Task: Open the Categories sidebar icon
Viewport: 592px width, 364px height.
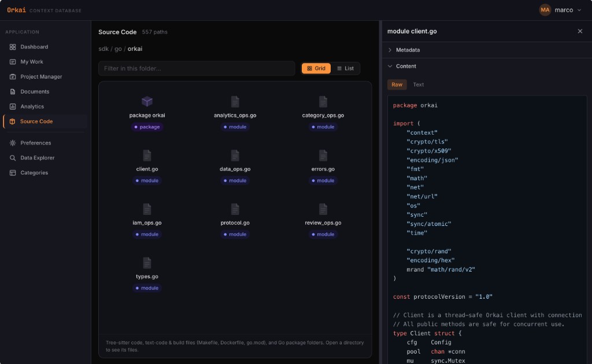Action: coord(13,173)
